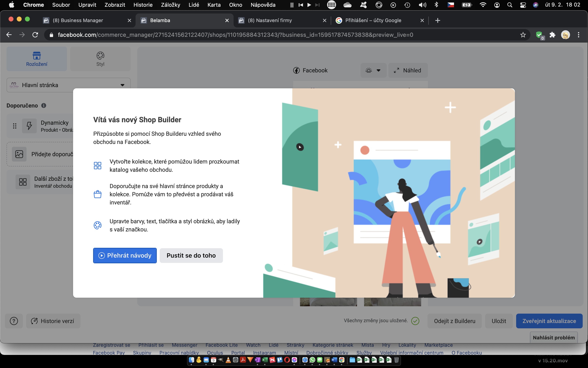Click the Instagram footer link
This screenshot has height=368, width=588.
pyautogui.click(x=264, y=353)
